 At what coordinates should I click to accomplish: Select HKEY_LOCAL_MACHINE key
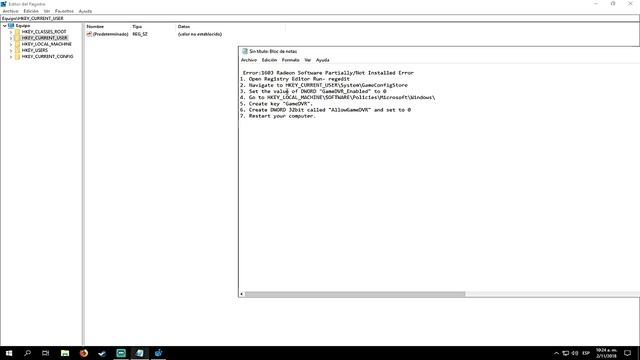(47, 44)
